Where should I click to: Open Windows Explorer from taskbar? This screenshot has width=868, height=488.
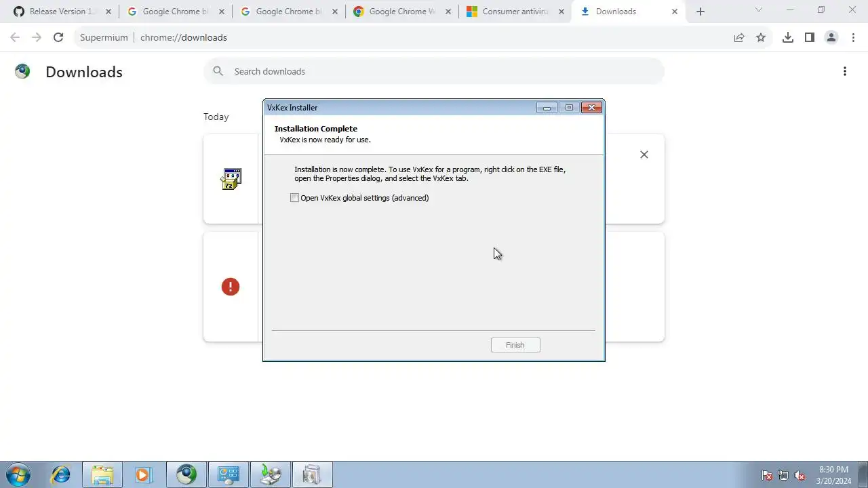point(102,474)
